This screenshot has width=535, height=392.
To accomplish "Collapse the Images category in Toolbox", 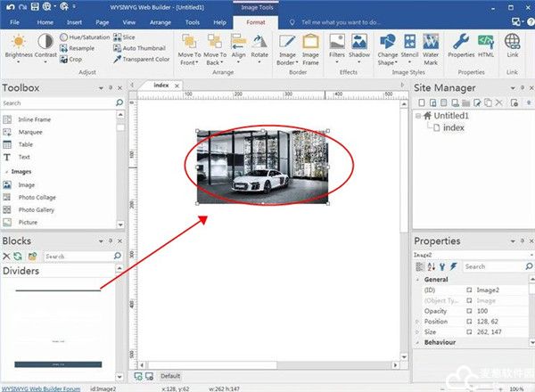I will click(x=7, y=172).
